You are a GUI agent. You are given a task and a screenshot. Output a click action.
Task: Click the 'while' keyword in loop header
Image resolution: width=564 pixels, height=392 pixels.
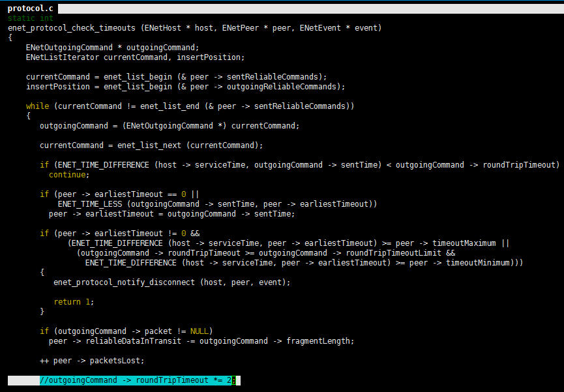pos(37,106)
